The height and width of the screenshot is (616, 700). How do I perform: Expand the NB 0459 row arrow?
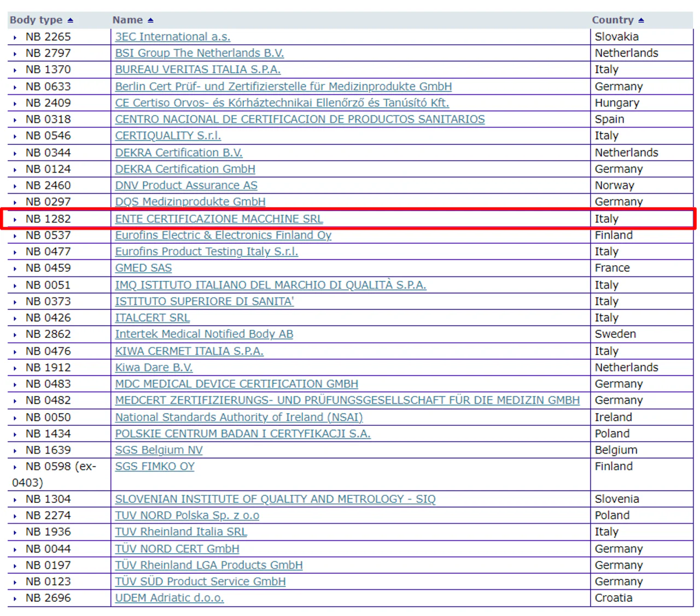(15, 268)
